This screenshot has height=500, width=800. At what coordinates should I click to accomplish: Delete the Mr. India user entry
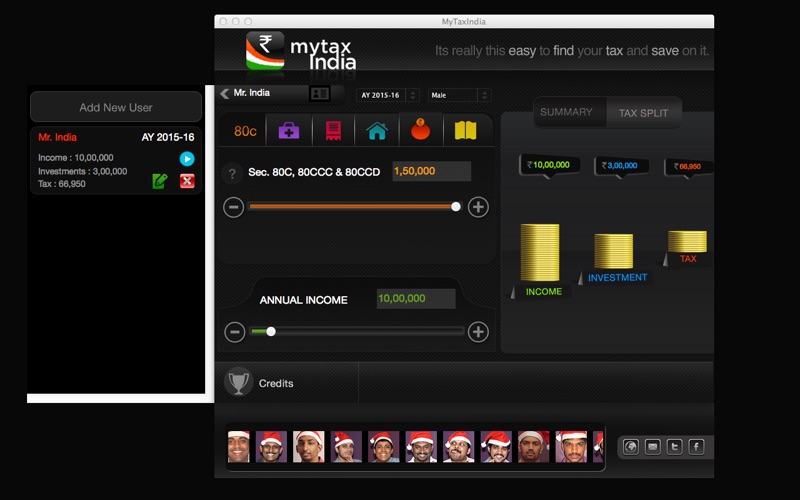tap(187, 181)
